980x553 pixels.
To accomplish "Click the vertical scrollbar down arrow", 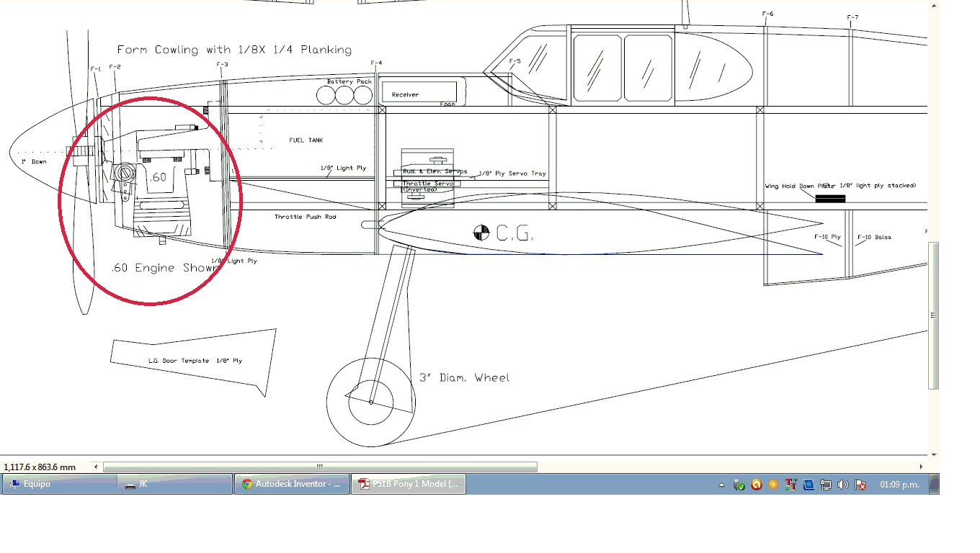I will coord(935,455).
